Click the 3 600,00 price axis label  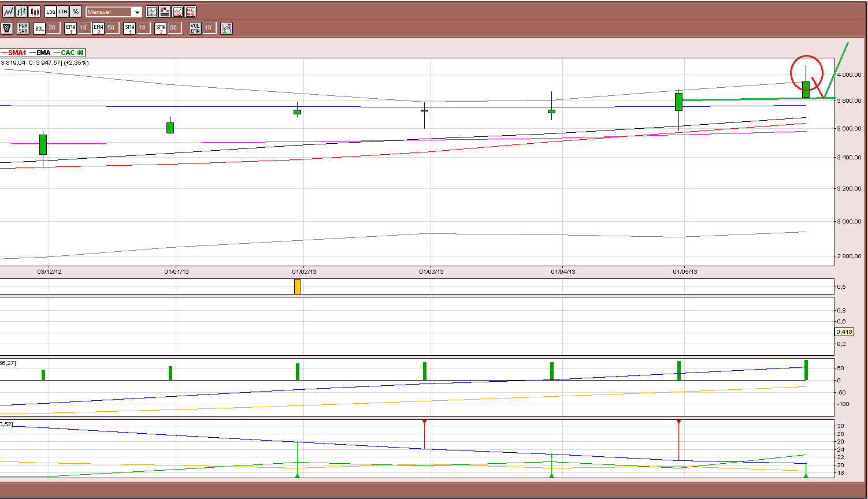849,129
